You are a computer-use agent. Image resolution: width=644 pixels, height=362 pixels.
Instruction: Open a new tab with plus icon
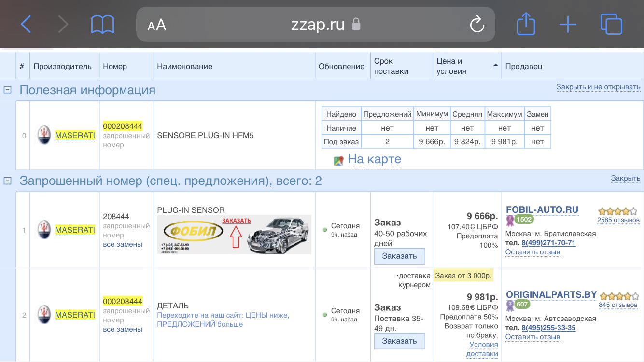click(568, 24)
